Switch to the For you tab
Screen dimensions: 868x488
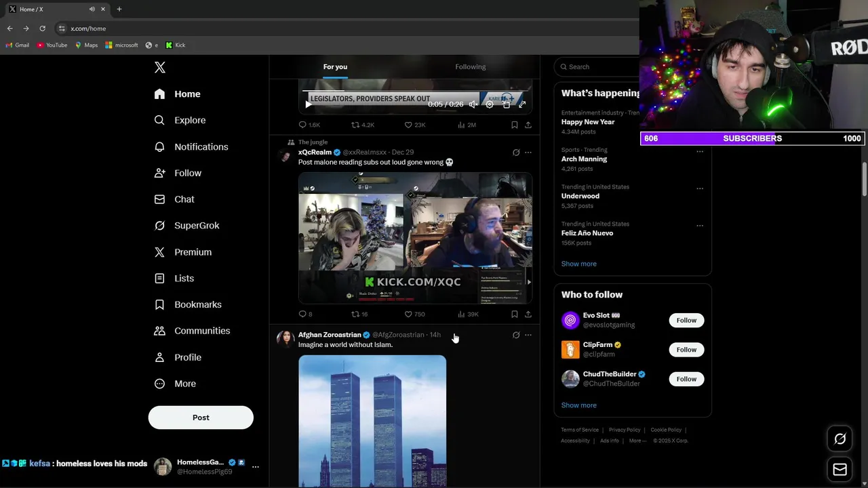point(335,66)
